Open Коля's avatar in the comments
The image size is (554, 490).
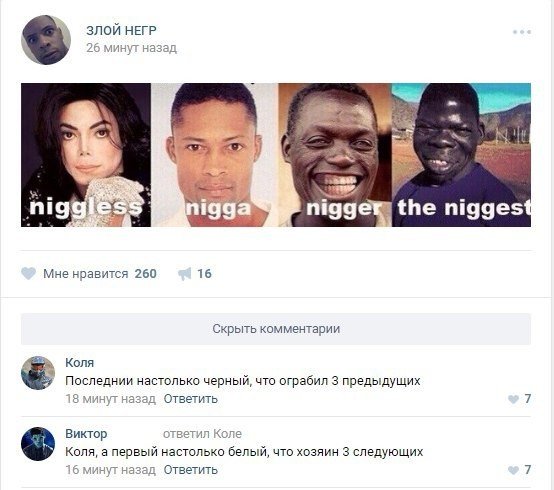pos(38,373)
